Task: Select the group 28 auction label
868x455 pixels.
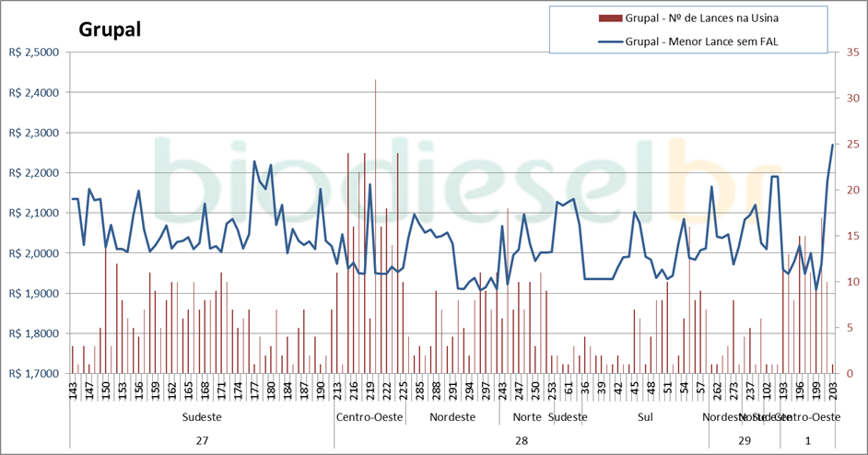Action: click(x=521, y=440)
